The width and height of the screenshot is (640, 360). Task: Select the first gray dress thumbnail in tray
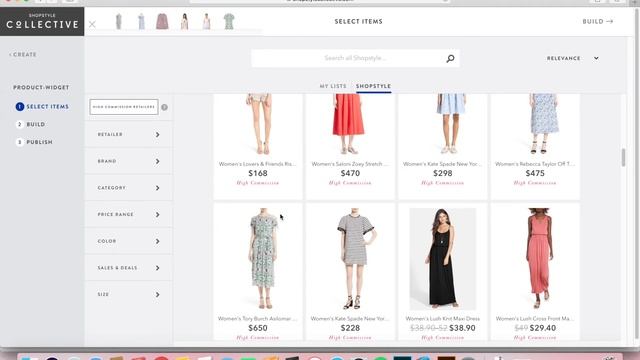(118, 21)
